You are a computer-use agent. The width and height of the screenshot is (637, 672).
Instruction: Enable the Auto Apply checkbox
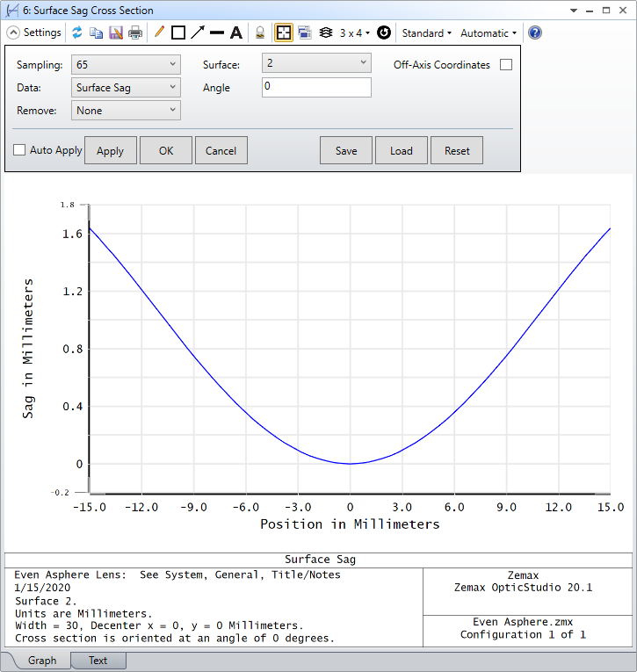tap(19, 150)
